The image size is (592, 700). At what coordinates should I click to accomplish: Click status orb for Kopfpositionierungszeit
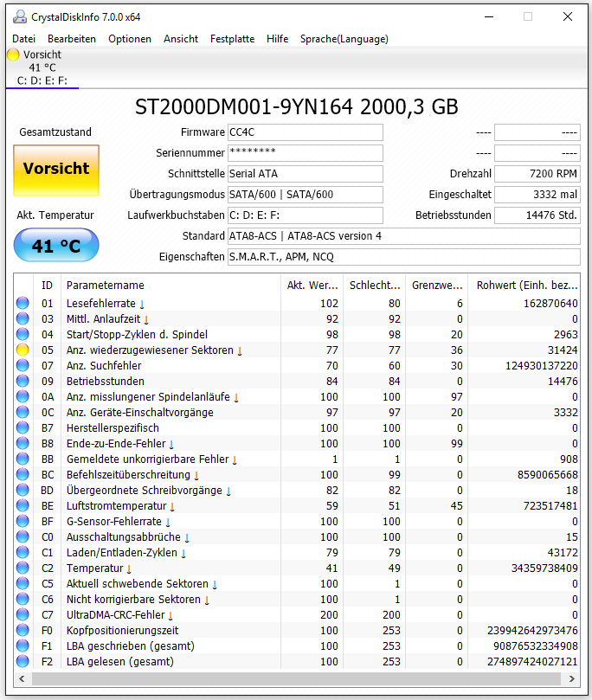tap(23, 631)
